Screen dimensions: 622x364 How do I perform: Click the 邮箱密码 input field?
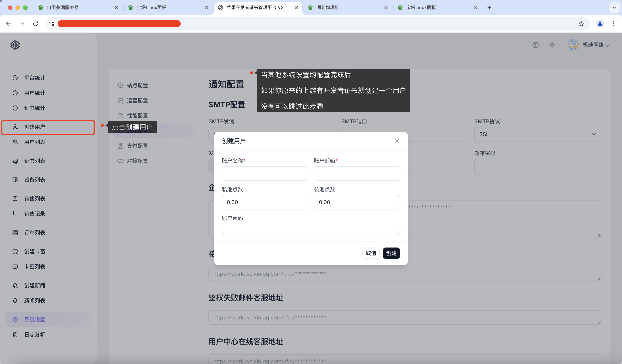538,166
